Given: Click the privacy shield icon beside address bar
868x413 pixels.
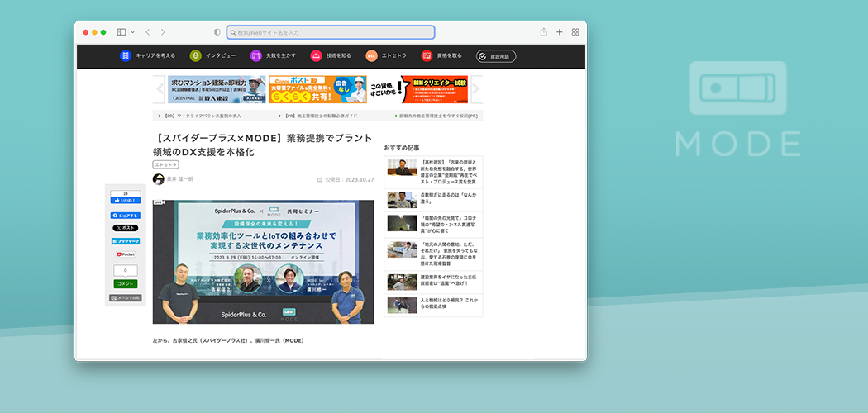Looking at the screenshot, I should [217, 32].
